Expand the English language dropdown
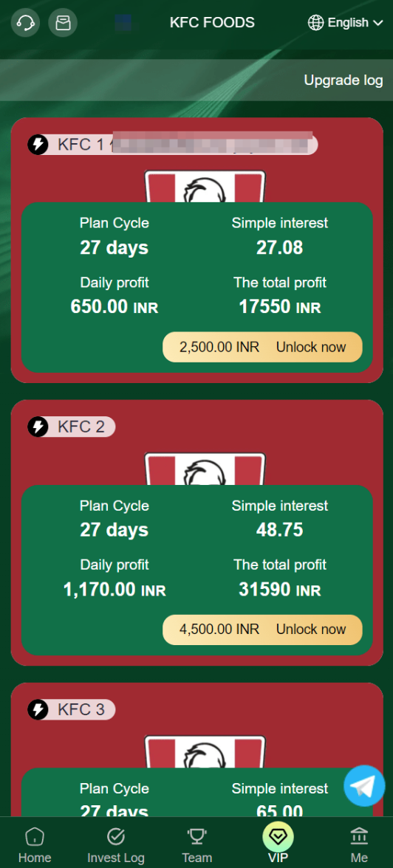 pyautogui.click(x=346, y=23)
